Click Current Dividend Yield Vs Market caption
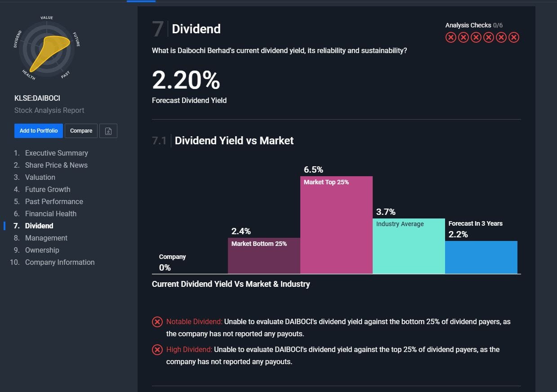Image resolution: width=557 pixels, height=392 pixels. 231,284
